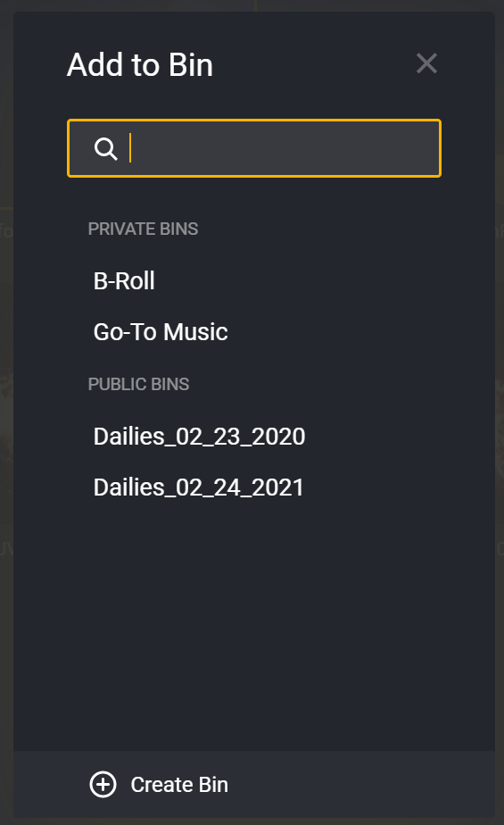Focus the bin search text field
This screenshot has width=504, height=825.
[254, 148]
